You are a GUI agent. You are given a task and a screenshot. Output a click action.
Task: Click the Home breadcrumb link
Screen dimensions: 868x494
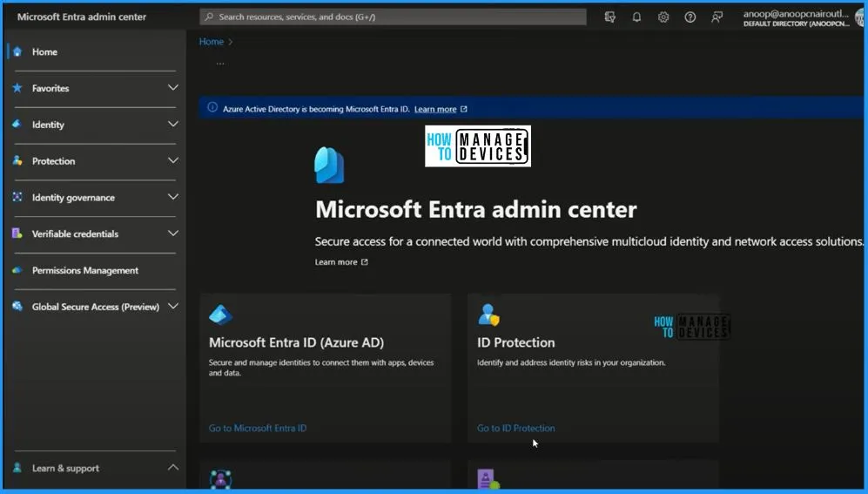tap(212, 42)
